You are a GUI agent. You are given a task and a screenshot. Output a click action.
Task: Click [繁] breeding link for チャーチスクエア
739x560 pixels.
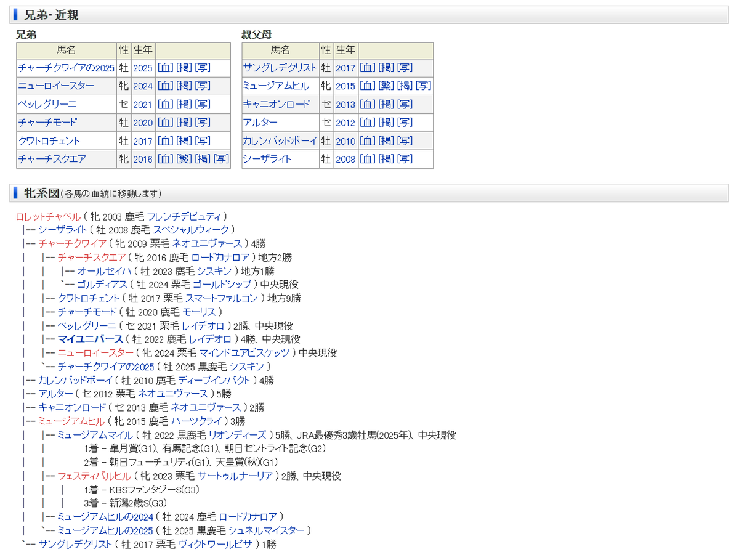(x=184, y=159)
